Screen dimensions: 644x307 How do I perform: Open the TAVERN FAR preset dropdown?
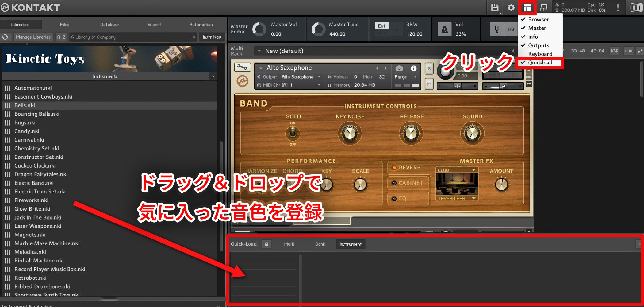coord(457,199)
